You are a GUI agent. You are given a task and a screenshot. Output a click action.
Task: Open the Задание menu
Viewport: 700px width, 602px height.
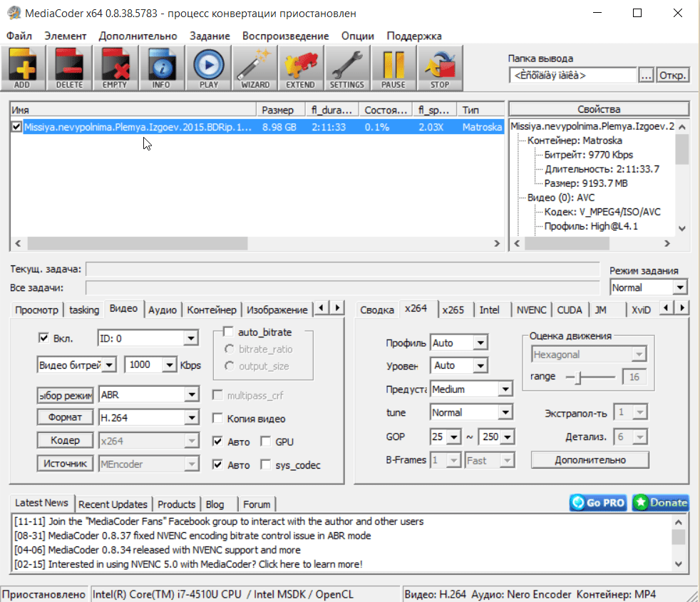[210, 36]
